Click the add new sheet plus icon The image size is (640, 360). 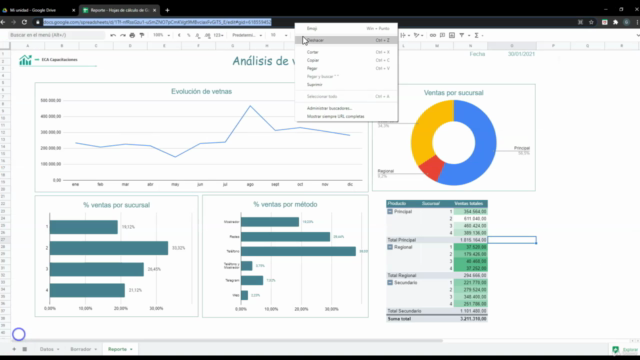[14, 349]
